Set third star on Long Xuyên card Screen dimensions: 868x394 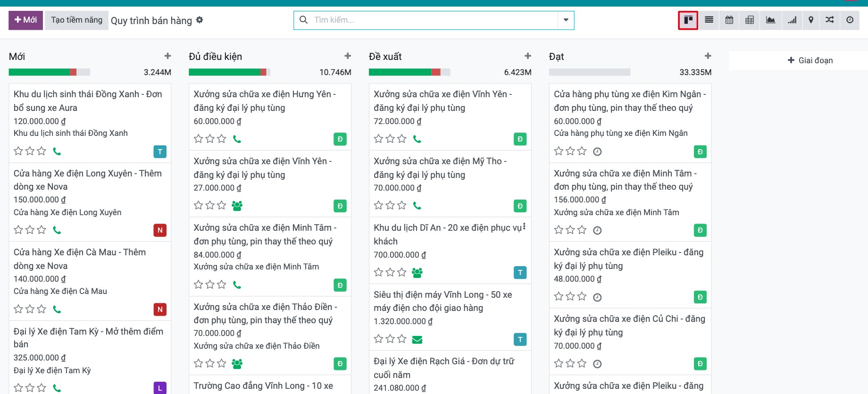[42, 230]
